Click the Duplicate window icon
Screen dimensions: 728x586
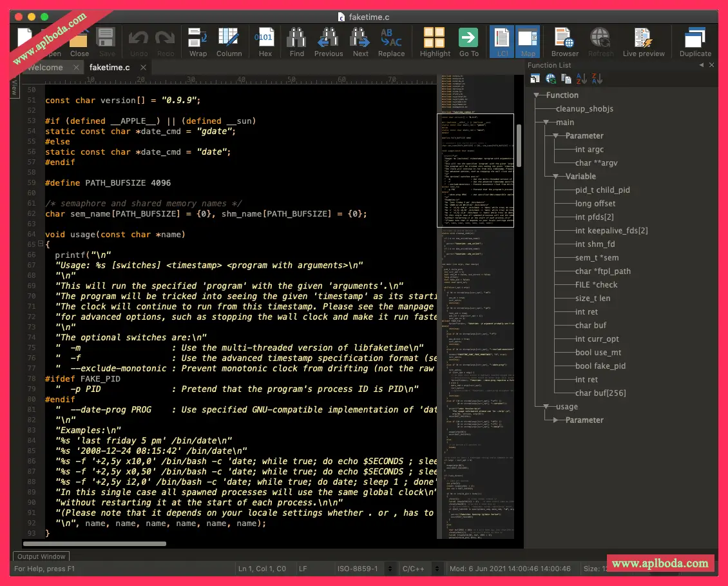point(695,43)
